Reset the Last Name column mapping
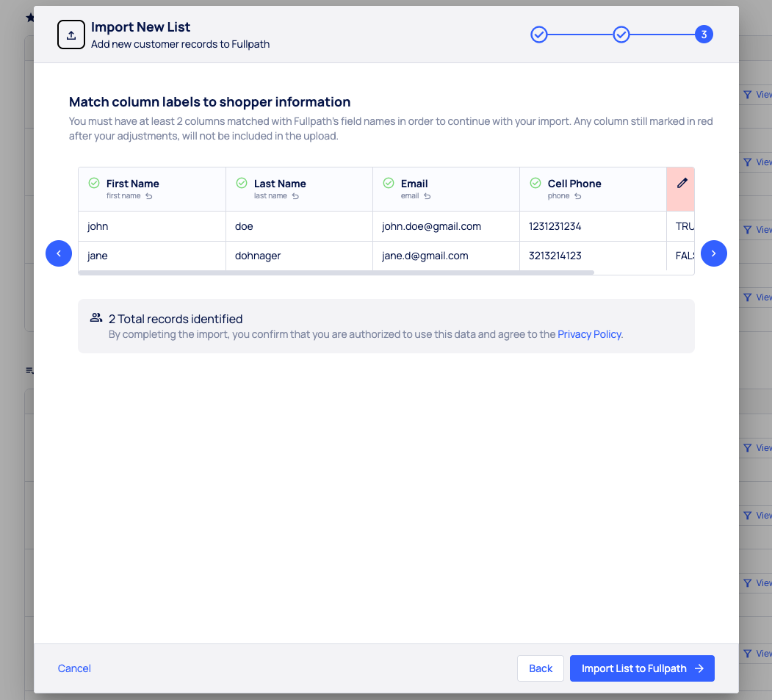Viewport: 772px width, 700px height. pos(295,196)
